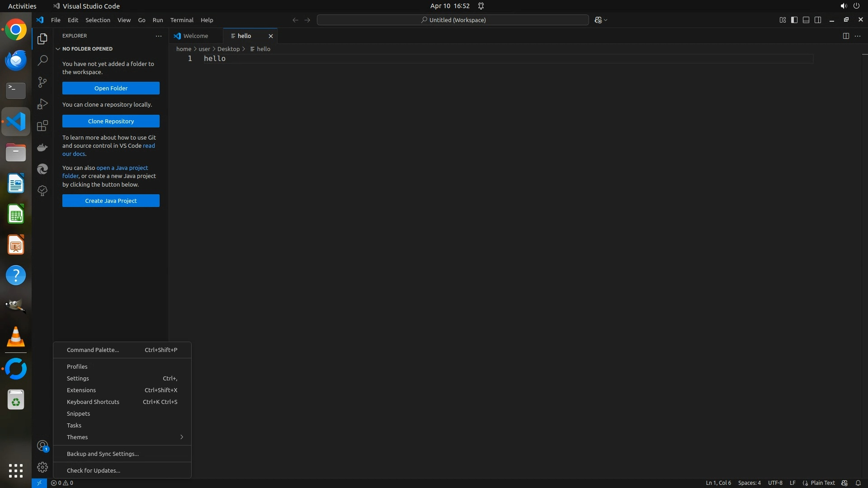
Task: Toggle secondary side bar visibility
Action: 818,20
